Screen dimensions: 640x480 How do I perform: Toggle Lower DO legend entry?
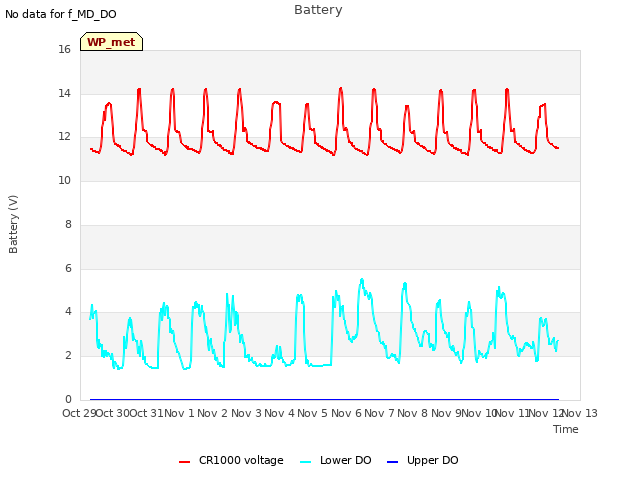pos(336,460)
